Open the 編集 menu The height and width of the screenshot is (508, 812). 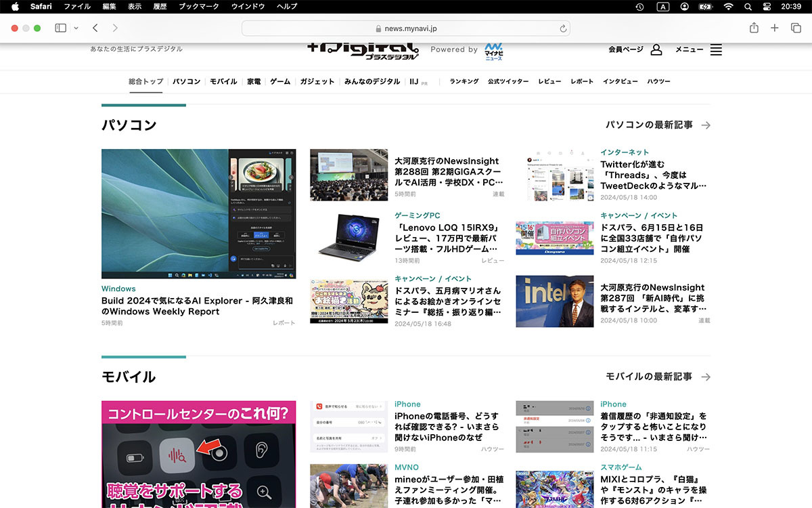(x=109, y=6)
